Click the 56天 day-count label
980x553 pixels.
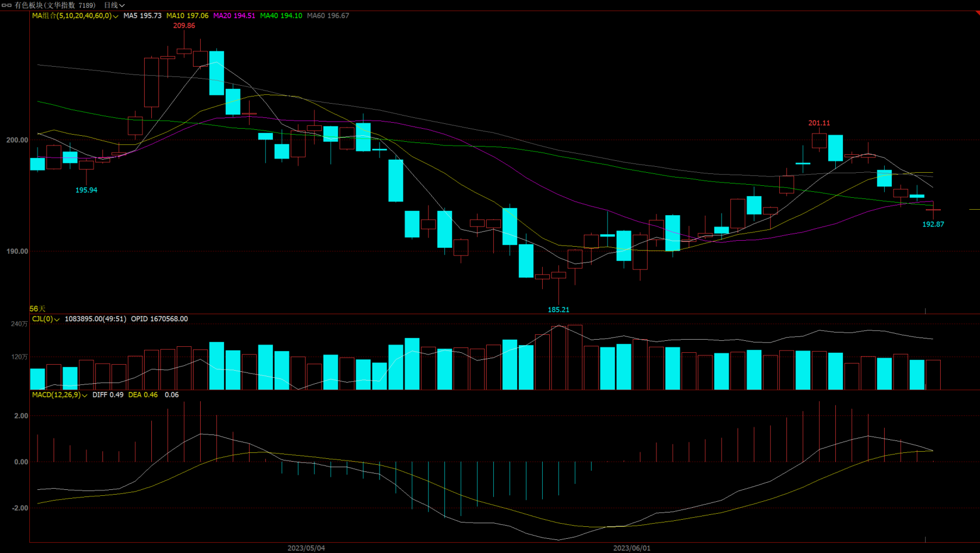click(38, 309)
